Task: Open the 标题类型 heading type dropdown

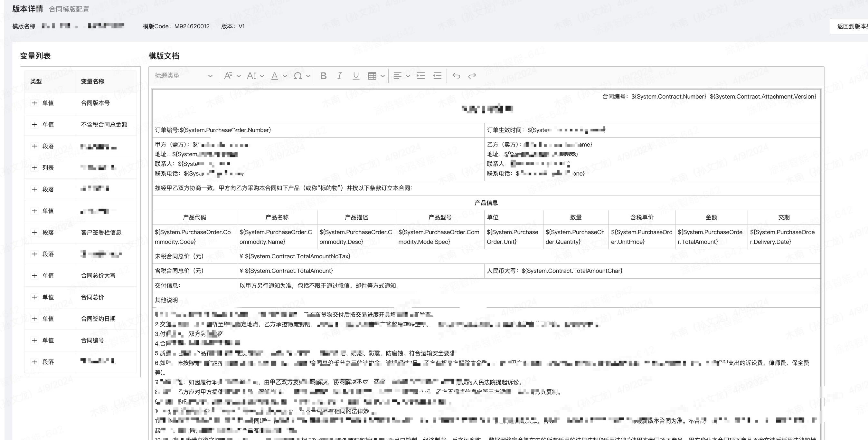Action: tap(183, 75)
